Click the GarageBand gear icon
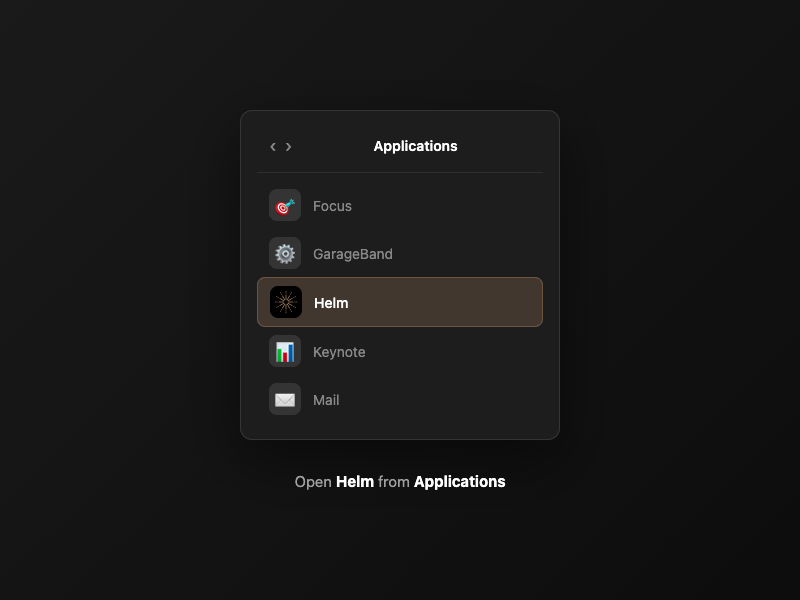 [x=285, y=254]
